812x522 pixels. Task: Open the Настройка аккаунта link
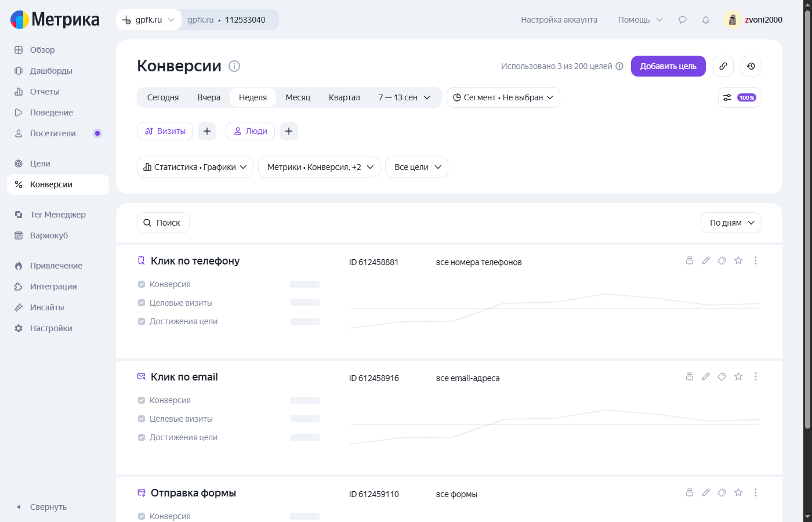[x=559, y=20]
